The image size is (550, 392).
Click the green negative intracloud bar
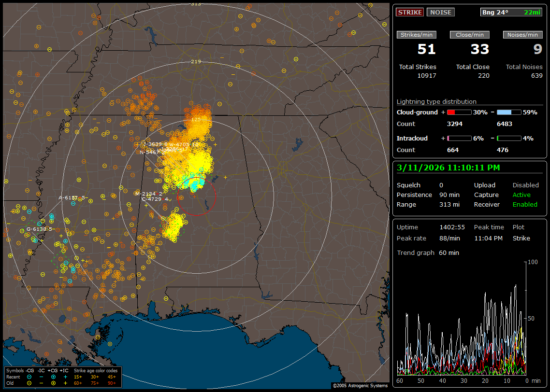pyautogui.click(x=509, y=139)
